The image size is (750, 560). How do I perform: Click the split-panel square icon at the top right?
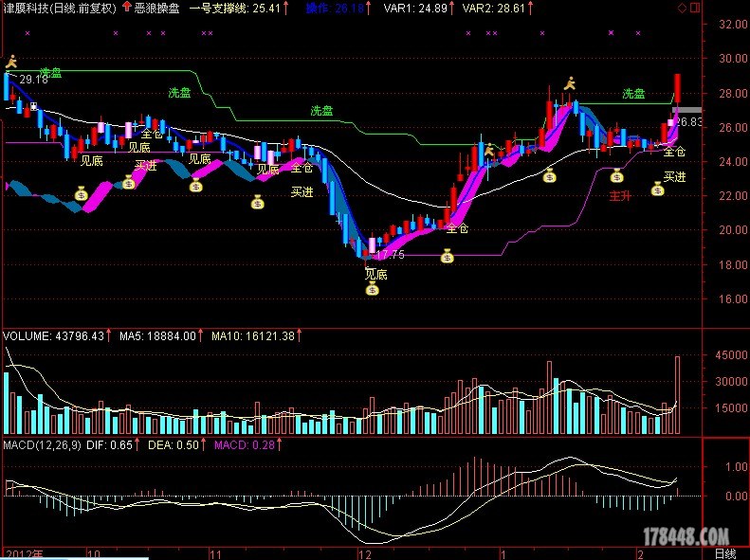(x=694, y=8)
